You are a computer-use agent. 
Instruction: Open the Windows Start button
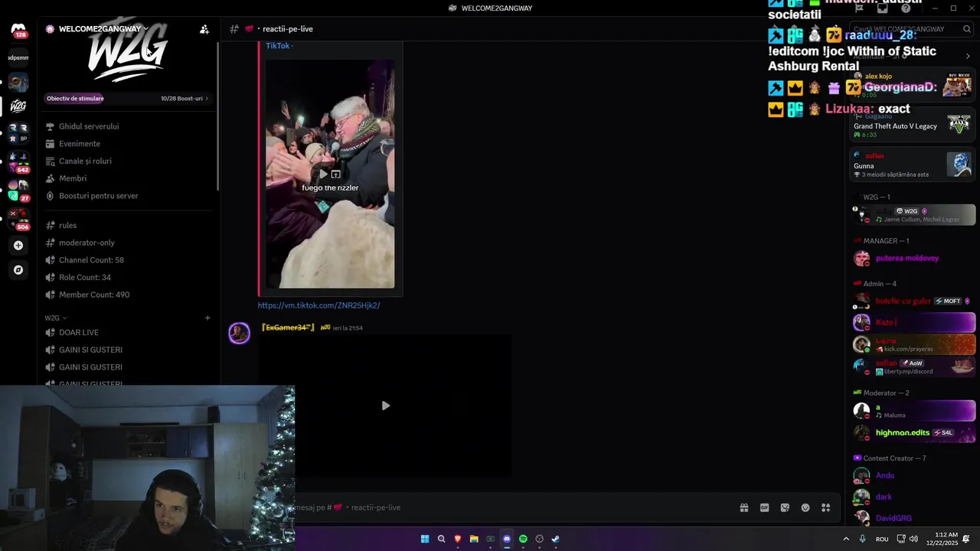[x=425, y=539]
